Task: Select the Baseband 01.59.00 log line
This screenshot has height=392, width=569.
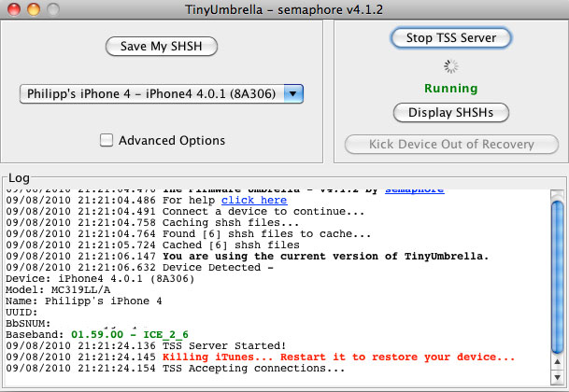Action: pos(97,334)
